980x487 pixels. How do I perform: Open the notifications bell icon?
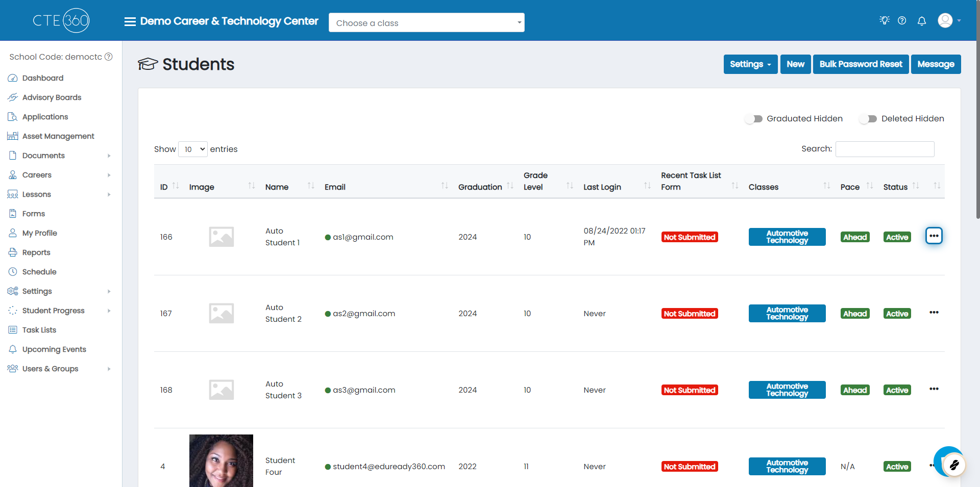[922, 21]
